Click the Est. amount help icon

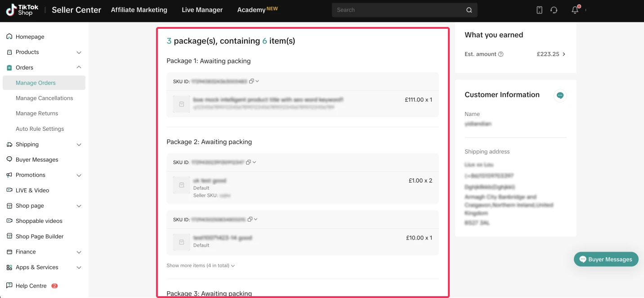(x=501, y=54)
